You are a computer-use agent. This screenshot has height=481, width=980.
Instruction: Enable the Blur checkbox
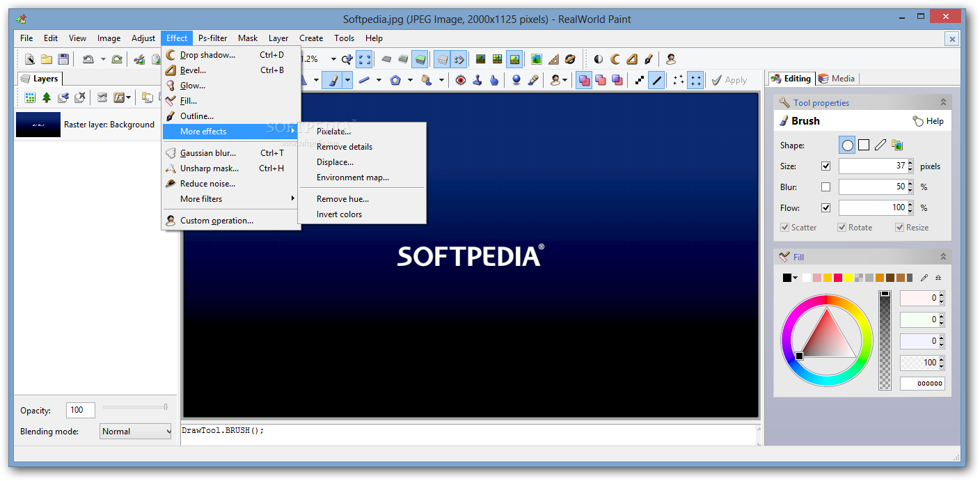(825, 187)
